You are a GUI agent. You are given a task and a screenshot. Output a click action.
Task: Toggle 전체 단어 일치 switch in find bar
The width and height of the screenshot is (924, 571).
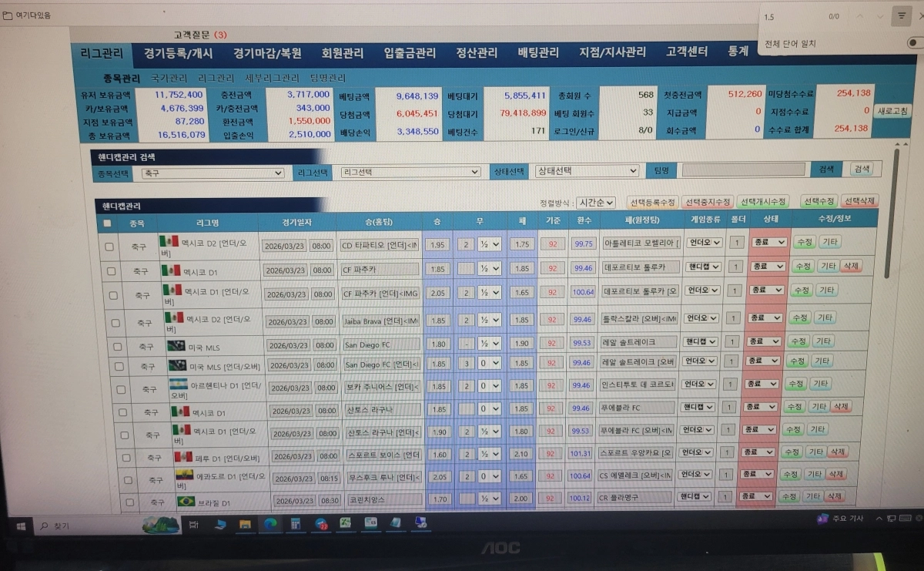(916, 43)
